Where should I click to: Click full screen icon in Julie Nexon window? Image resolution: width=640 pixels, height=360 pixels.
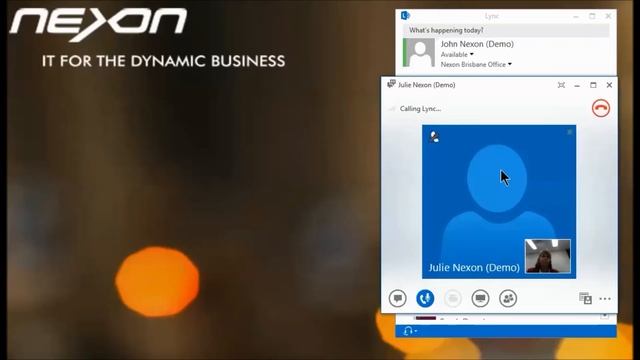[x=561, y=85]
